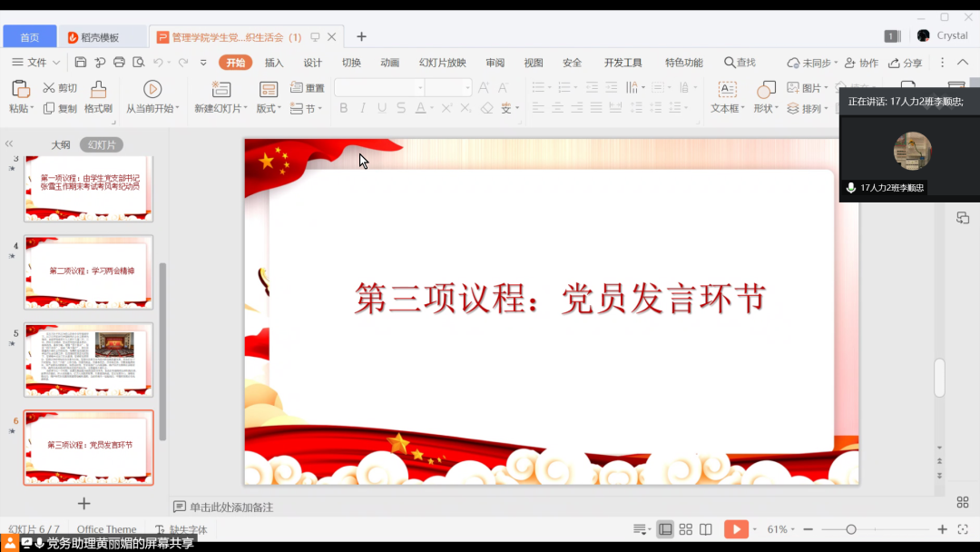The height and width of the screenshot is (552, 980).
Task: Start slideshow with orange play button
Action: click(736, 529)
